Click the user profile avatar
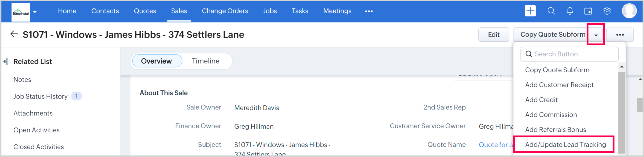Image resolution: width=644 pixels, height=157 pixels. coord(629,11)
